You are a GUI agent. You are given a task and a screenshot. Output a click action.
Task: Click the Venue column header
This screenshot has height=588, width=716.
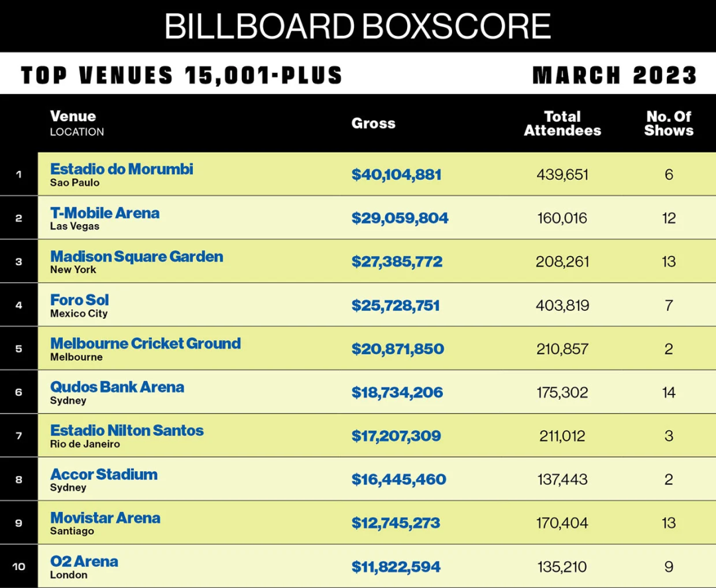click(73, 117)
